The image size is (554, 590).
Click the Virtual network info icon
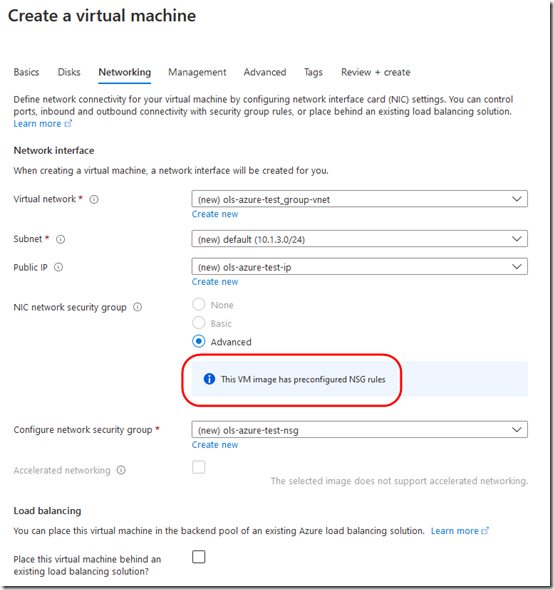[x=94, y=199]
